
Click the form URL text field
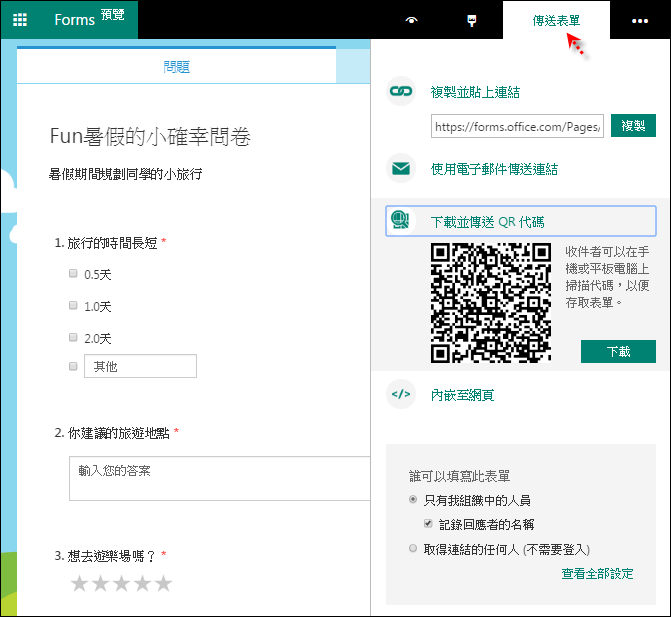pyautogui.click(x=517, y=126)
